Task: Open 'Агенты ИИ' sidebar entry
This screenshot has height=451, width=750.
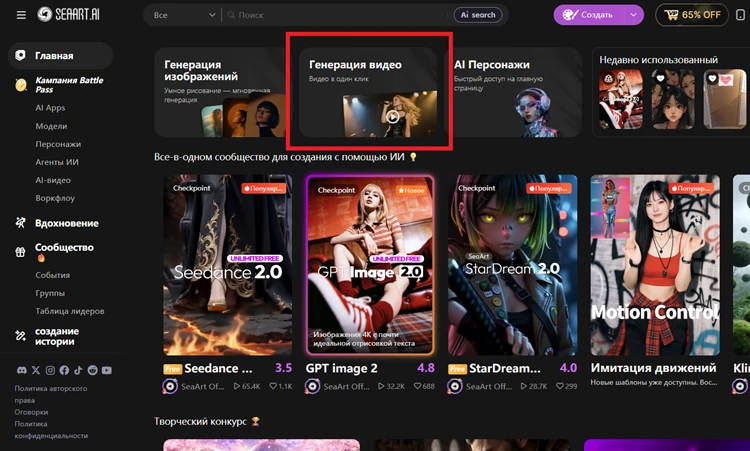Action: pos(57,162)
